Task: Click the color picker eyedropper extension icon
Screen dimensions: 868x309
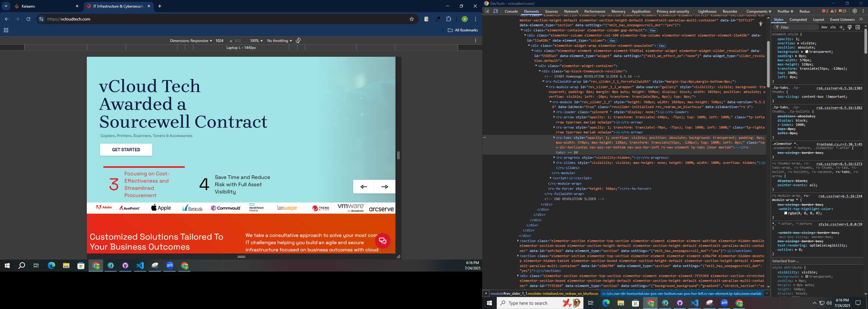Action: point(438,19)
